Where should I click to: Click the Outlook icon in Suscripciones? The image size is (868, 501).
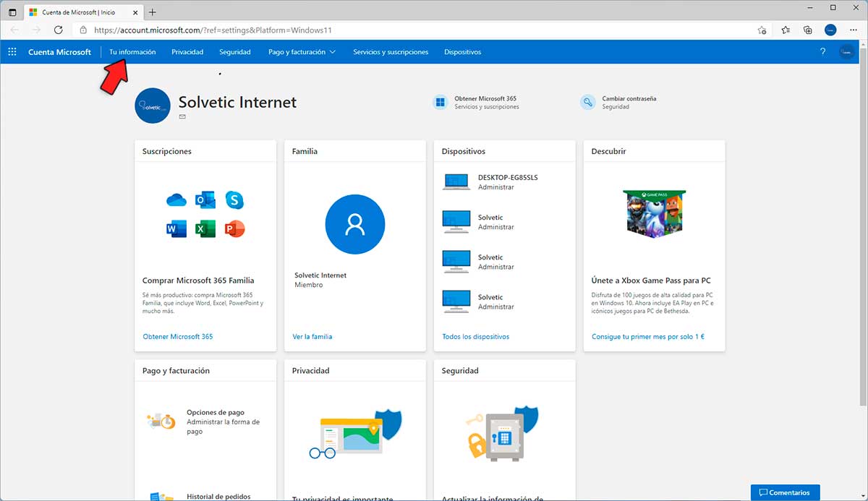click(x=205, y=200)
